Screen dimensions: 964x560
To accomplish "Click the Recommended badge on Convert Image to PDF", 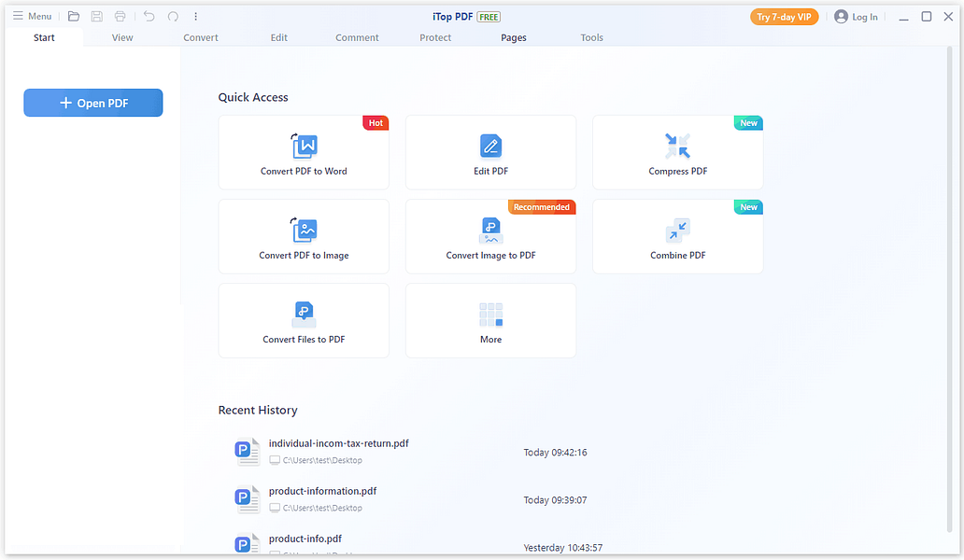I will tap(542, 207).
